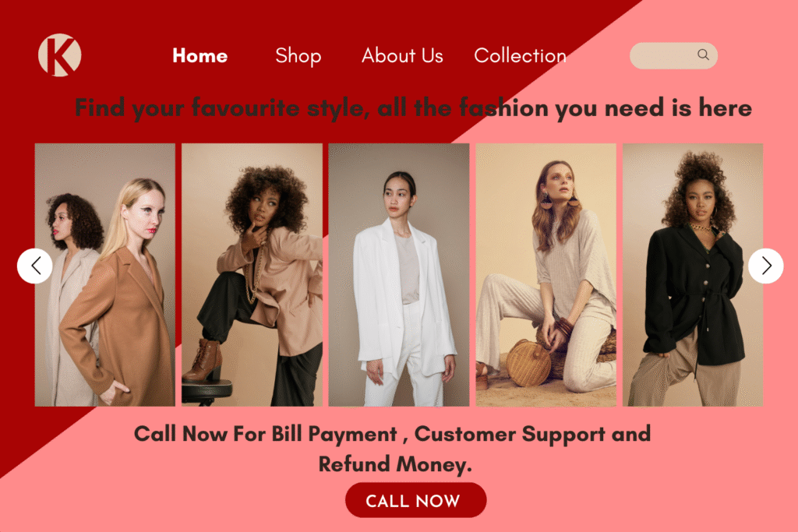Open the Home menu item
This screenshot has height=532, width=798.
coord(200,55)
